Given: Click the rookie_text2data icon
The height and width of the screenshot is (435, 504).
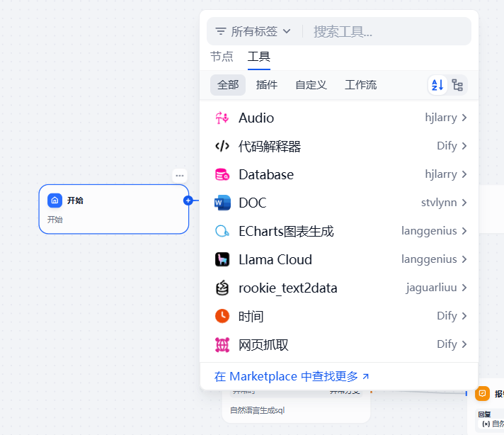Looking at the screenshot, I should 222,288.
